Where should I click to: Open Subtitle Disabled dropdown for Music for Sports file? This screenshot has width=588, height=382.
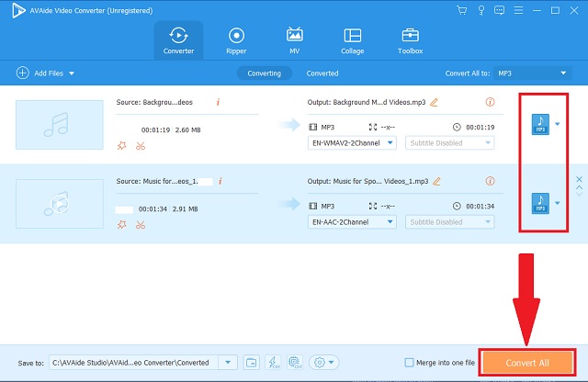449,222
